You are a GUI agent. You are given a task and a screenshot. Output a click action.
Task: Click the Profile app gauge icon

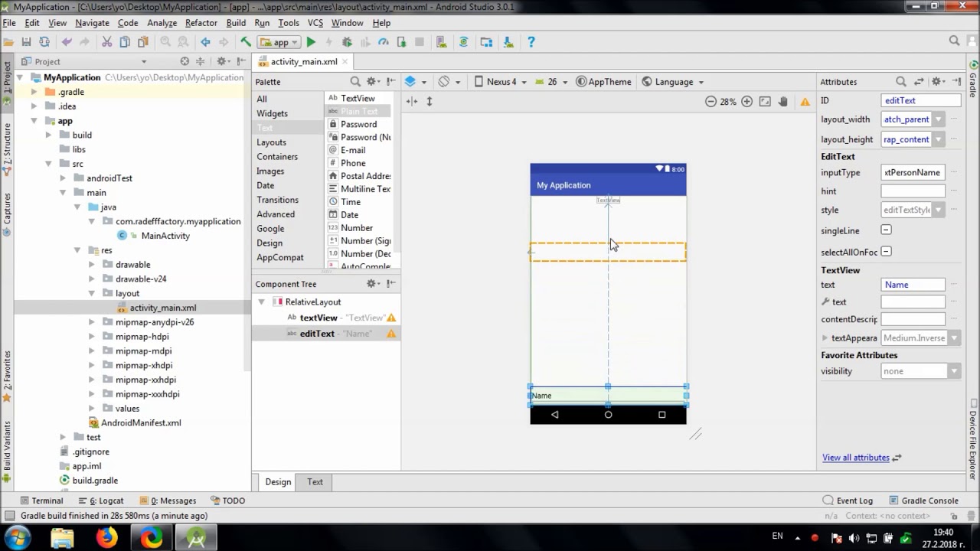click(384, 42)
